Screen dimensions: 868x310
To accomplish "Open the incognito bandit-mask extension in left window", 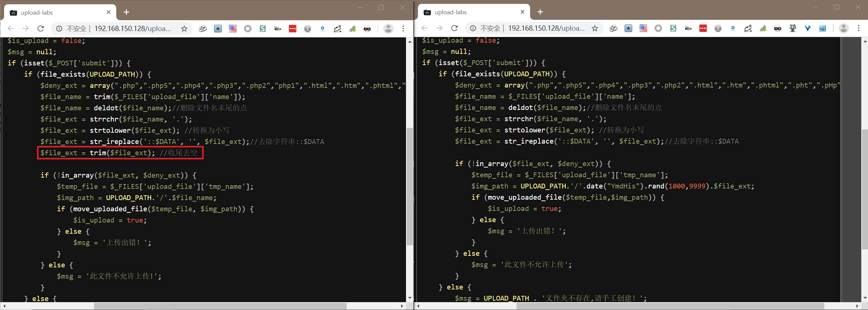I will click(367, 28).
